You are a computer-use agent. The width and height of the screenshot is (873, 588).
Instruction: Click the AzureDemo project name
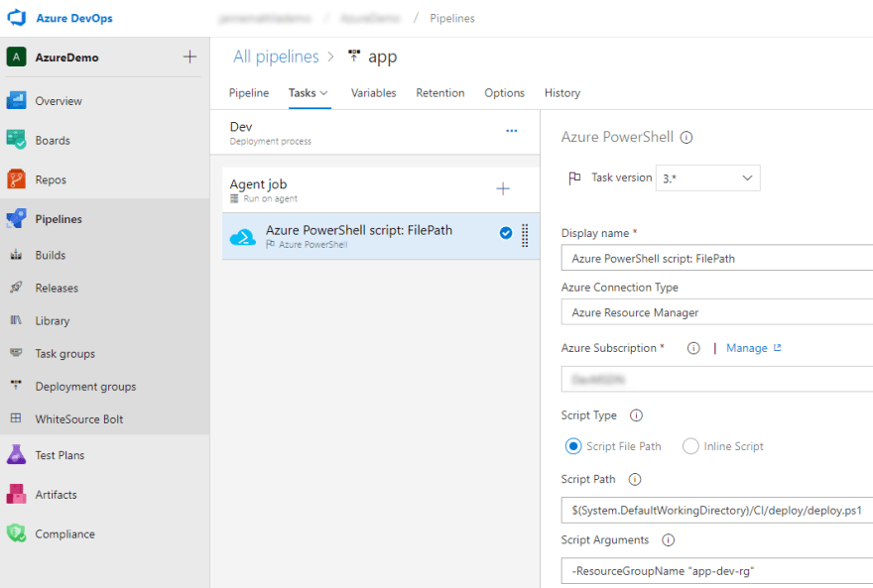point(66,58)
